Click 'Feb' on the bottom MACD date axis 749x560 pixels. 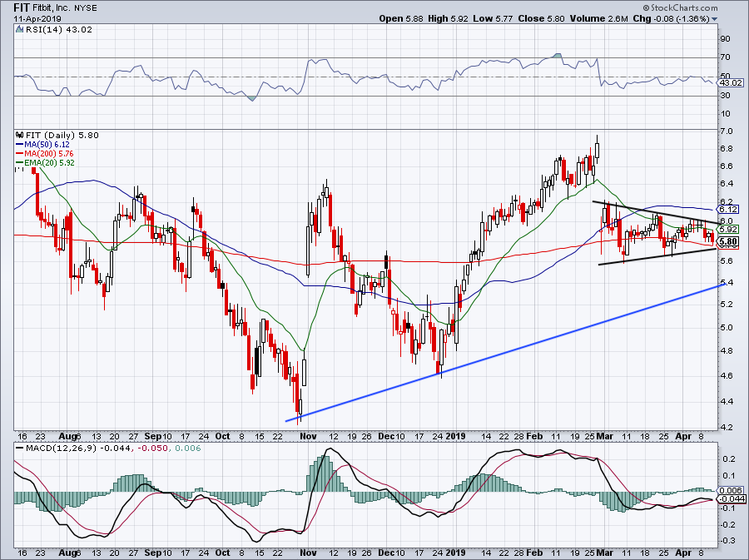[534, 553]
